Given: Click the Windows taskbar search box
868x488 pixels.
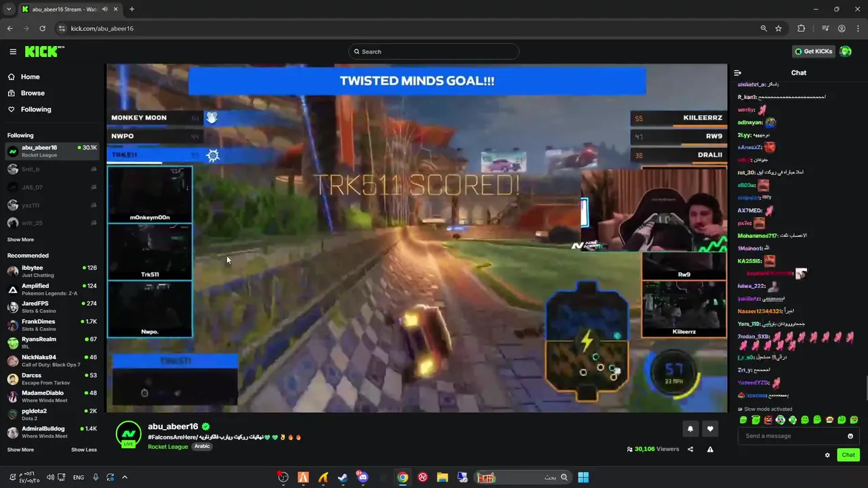Looking at the screenshot, I should 521,477.
